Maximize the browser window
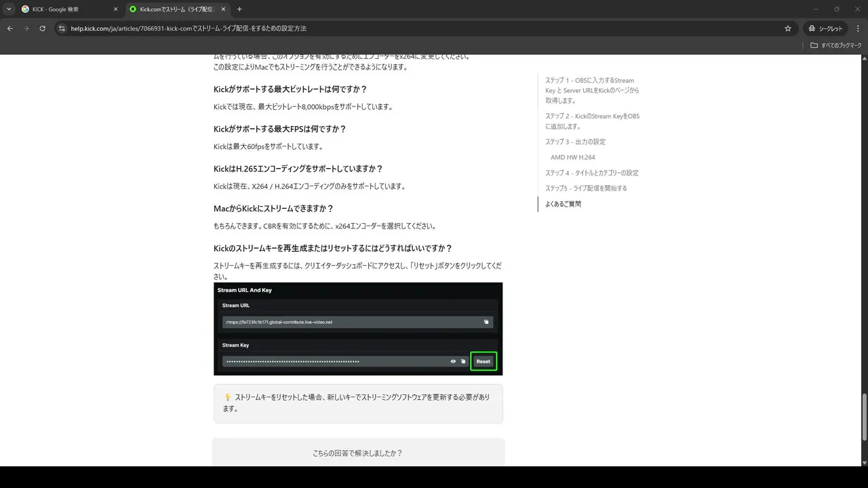This screenshot has width=868, height=488. coord(836,9)
